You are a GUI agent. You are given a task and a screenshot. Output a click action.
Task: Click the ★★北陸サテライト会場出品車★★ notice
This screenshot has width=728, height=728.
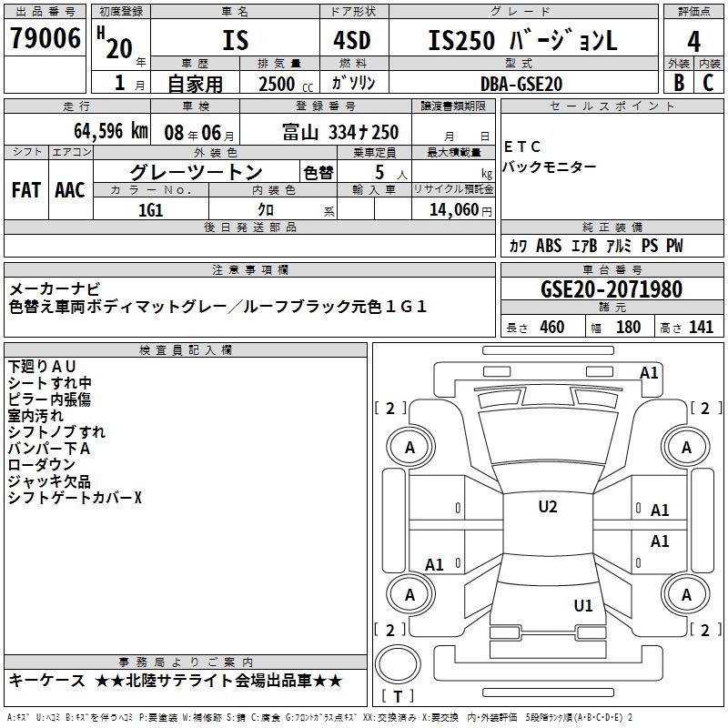[218, 681]
